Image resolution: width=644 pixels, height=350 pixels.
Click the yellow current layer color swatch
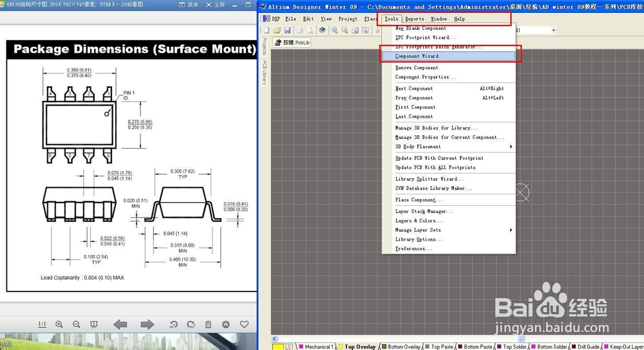[x=278, y=347]
